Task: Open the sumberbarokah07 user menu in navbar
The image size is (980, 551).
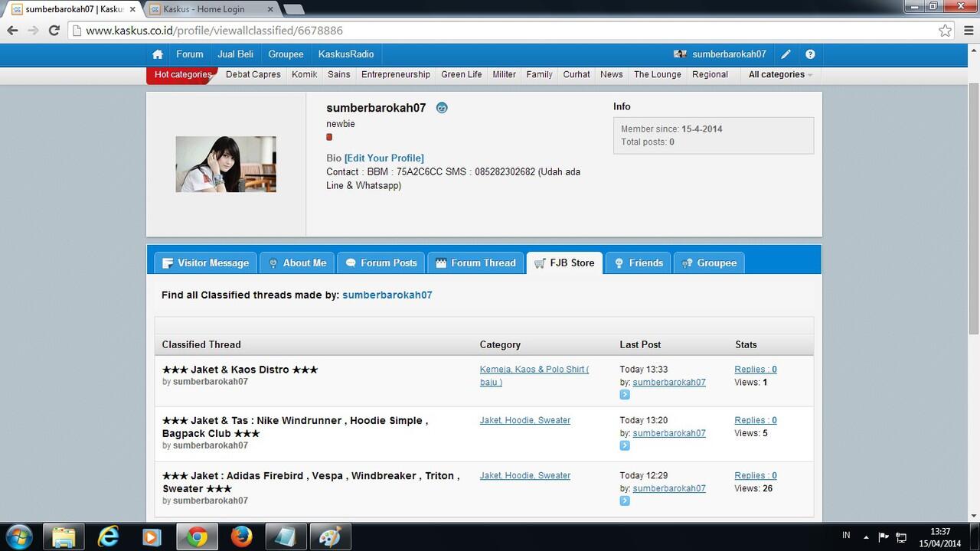Action: point(720,54)
